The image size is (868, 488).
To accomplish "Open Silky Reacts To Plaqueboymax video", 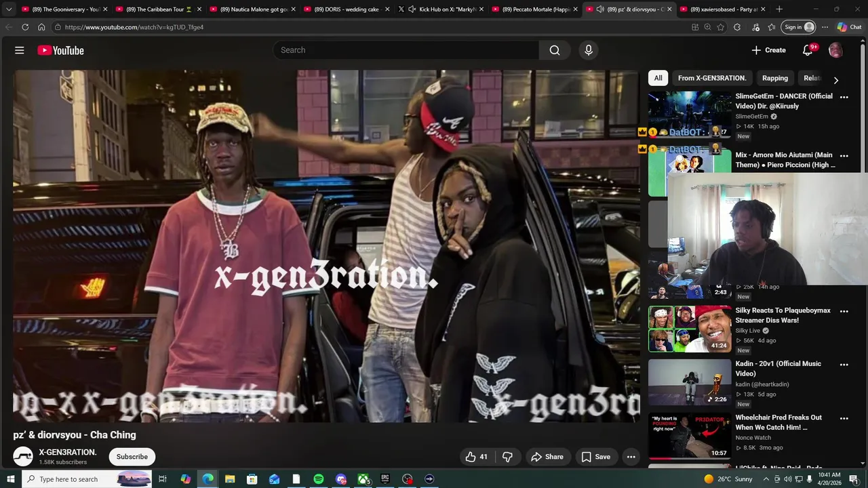I will [x=783, y=315].
